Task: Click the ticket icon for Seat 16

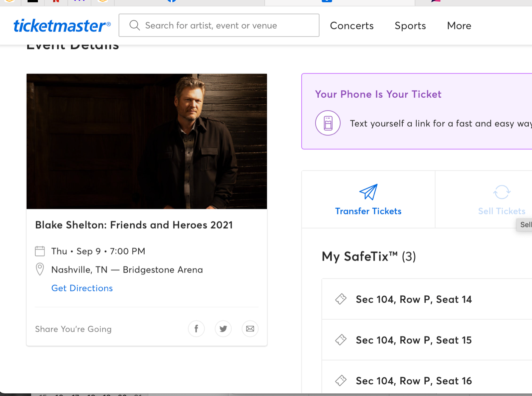Action: 341,380
